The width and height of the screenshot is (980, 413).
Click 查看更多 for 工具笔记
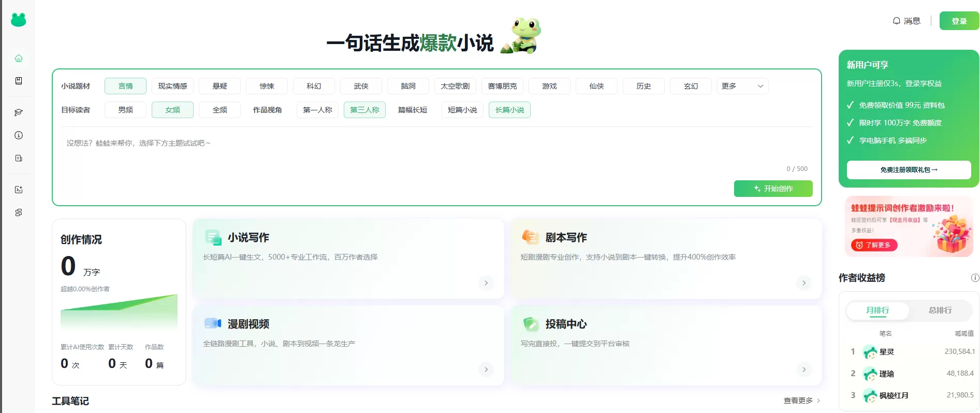point(802,401)
